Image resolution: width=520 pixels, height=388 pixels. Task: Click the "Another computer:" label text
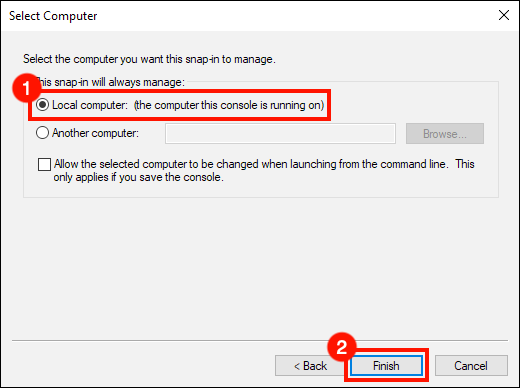tap(95, 133)
